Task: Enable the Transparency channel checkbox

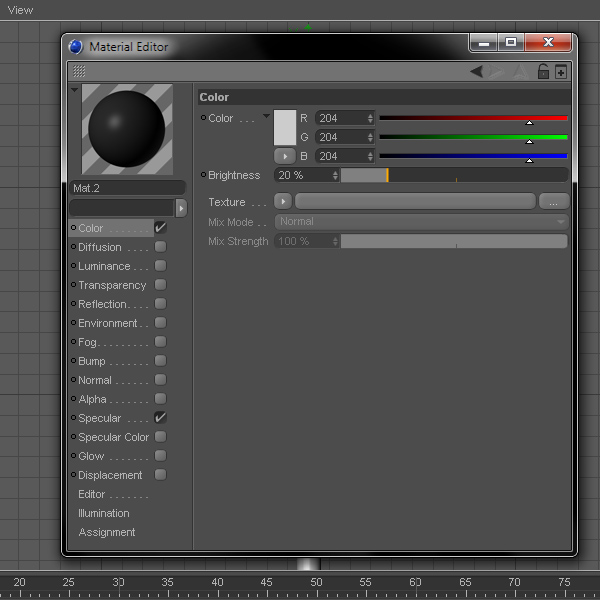Action: coord(160,284)
